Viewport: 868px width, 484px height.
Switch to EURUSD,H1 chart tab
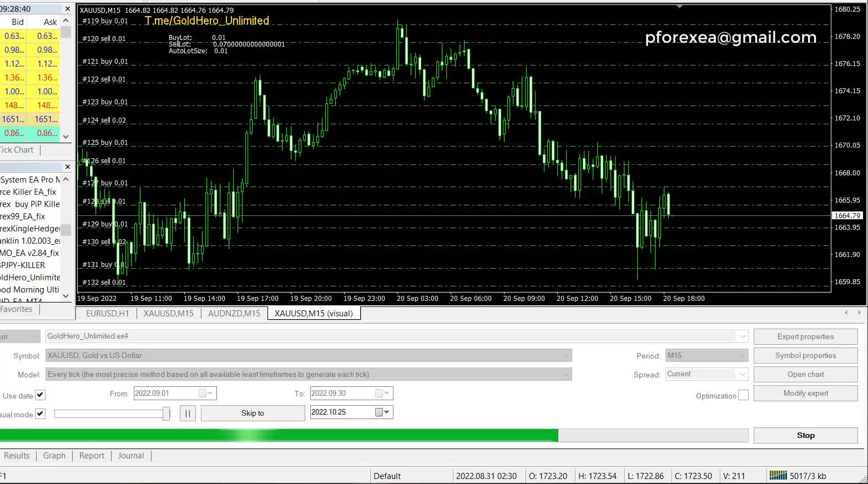[x=108, y=313]
